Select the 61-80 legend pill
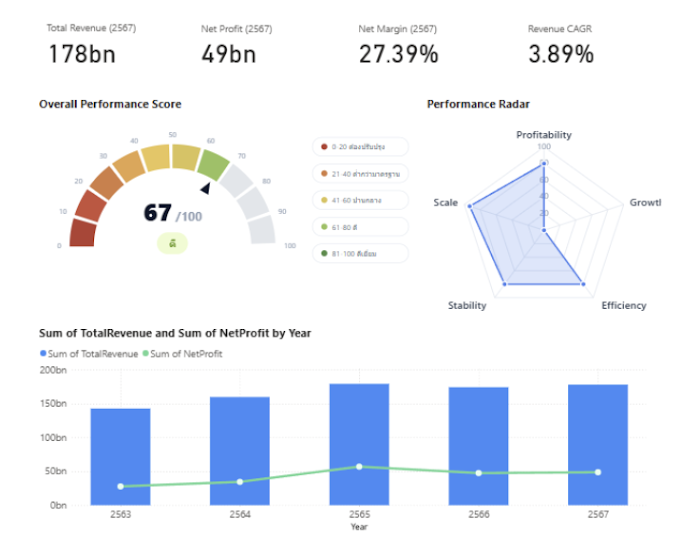The image size is (700, 539). click(x=360, y=227)
